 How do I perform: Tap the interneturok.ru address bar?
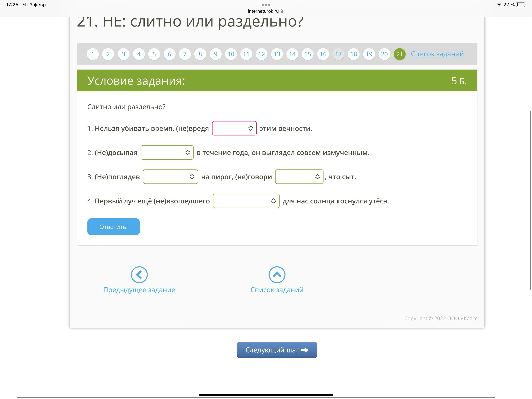pyautogui.click(x=263, y=11)
